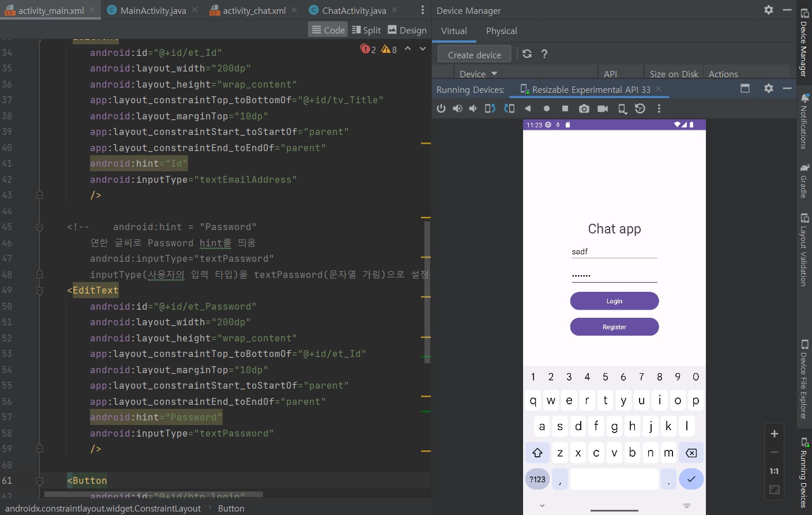Start screen recording with video camera icon
Image resolution: width=812 pixels, height=515 pixels.
(x=603, y=108)
